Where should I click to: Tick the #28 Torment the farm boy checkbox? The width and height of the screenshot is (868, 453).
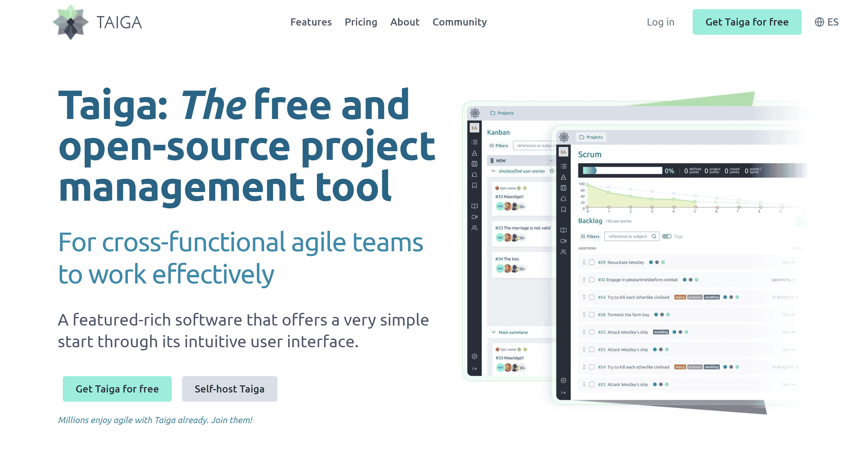[x=592, y=315]
